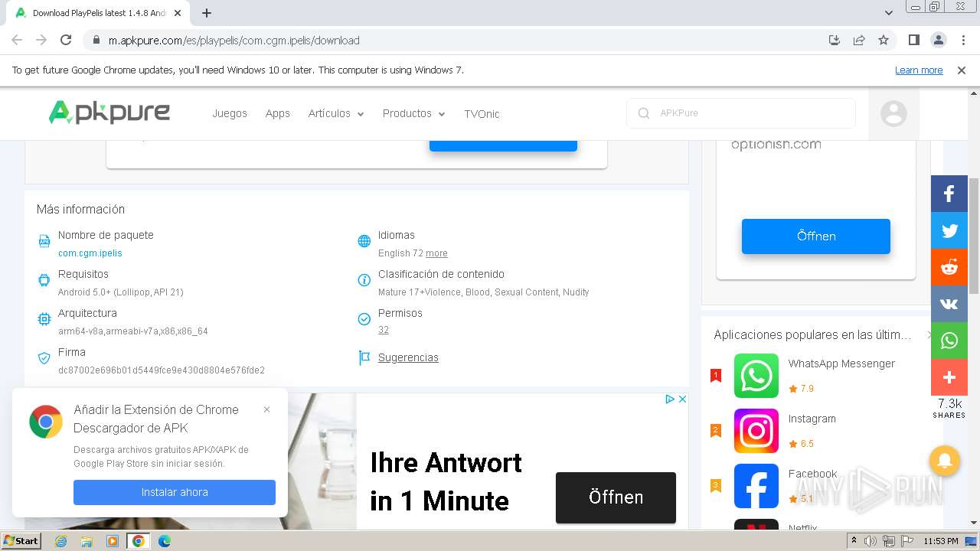The width and height of the screenshot is (980, 551).
Task: Click the share page icon
Action: click(859, 40)
